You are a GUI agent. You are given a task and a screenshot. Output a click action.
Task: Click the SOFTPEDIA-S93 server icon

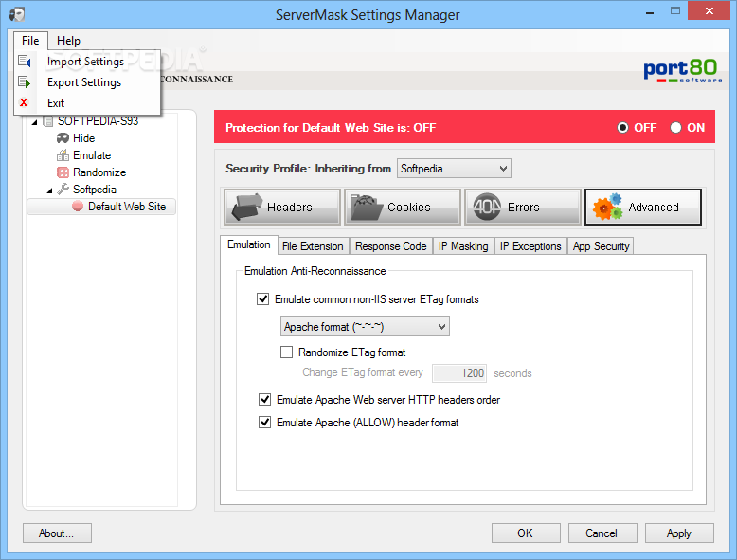[47, 121]
